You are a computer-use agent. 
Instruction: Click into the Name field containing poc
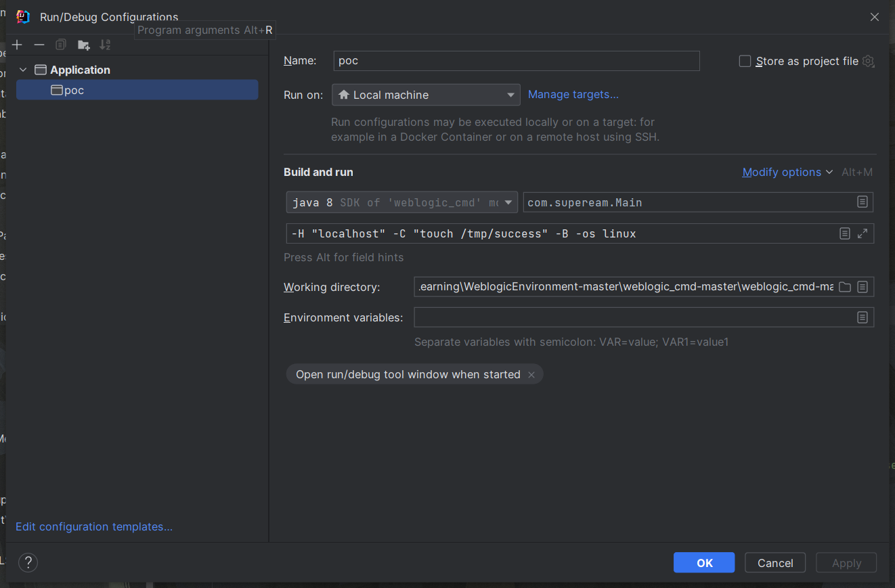pos(517,60)
